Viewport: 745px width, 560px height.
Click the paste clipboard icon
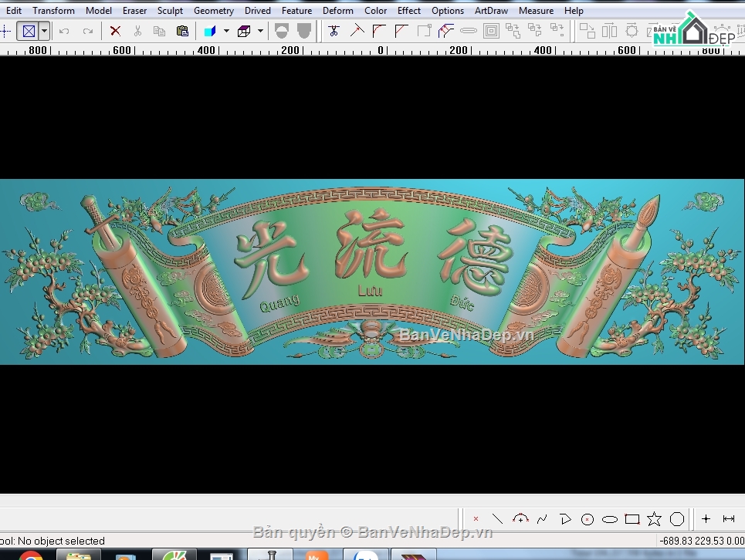click(182, 32)
